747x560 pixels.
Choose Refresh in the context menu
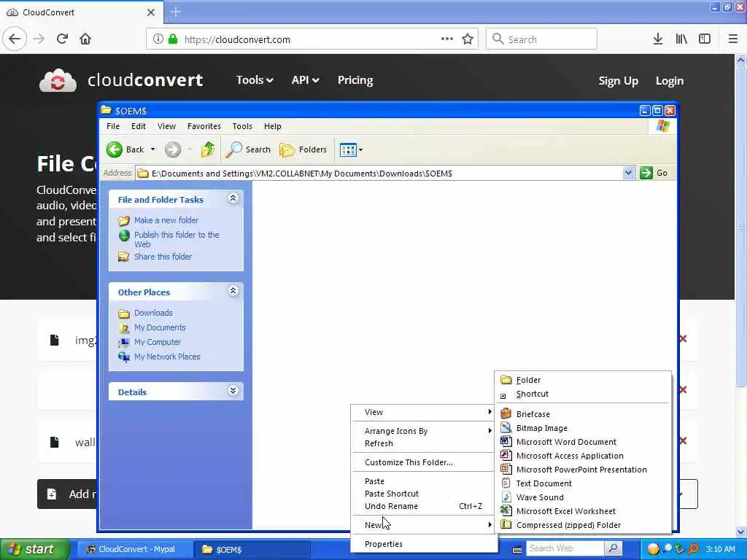point(423,443)
